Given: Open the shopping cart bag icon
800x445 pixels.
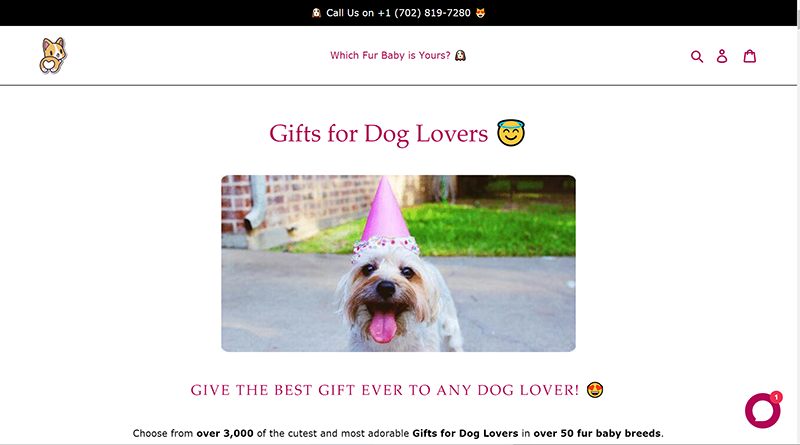Looking at the screenshot, I should pyautogui.click(x=749, y=56).
